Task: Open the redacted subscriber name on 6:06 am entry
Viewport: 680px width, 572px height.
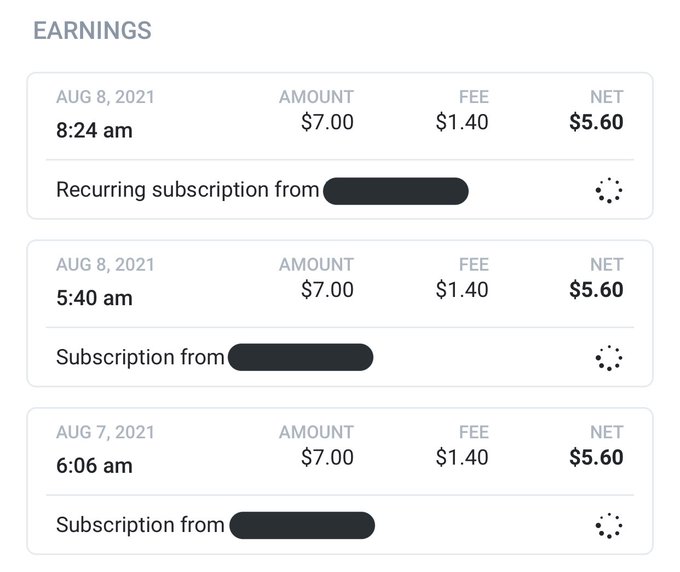Action: [302, 525]
